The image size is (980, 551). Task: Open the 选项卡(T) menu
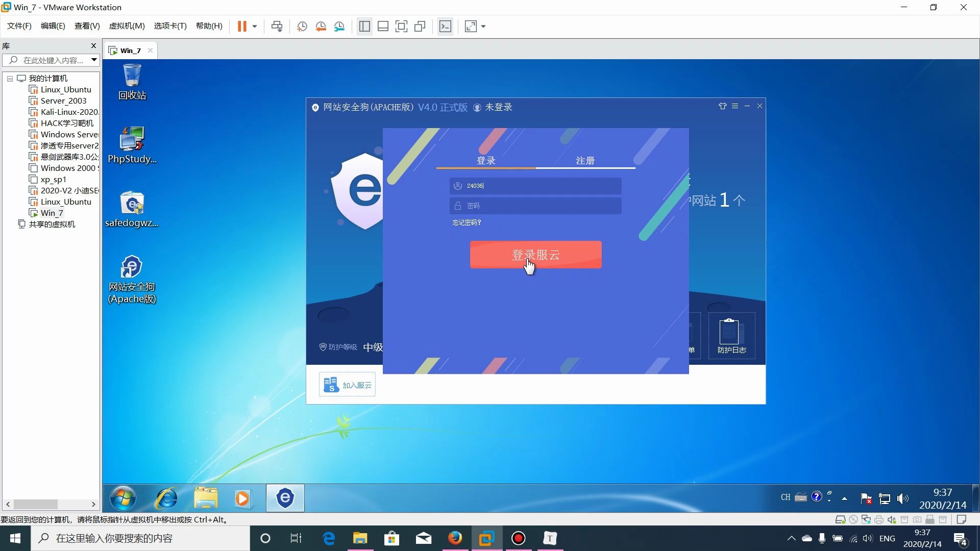pyautogui.click(x=170, y=26)
